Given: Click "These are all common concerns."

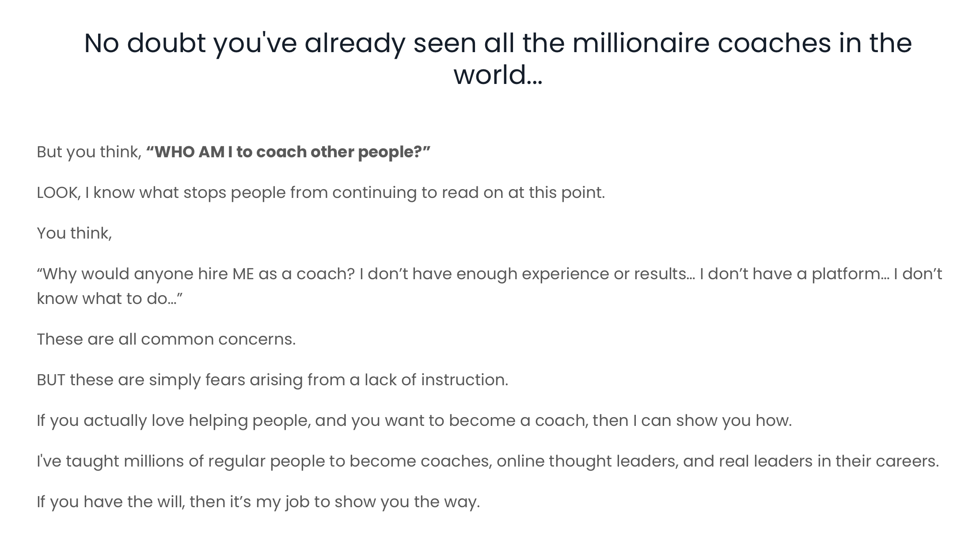Looking at the screenshot, I should pos(166,339).
